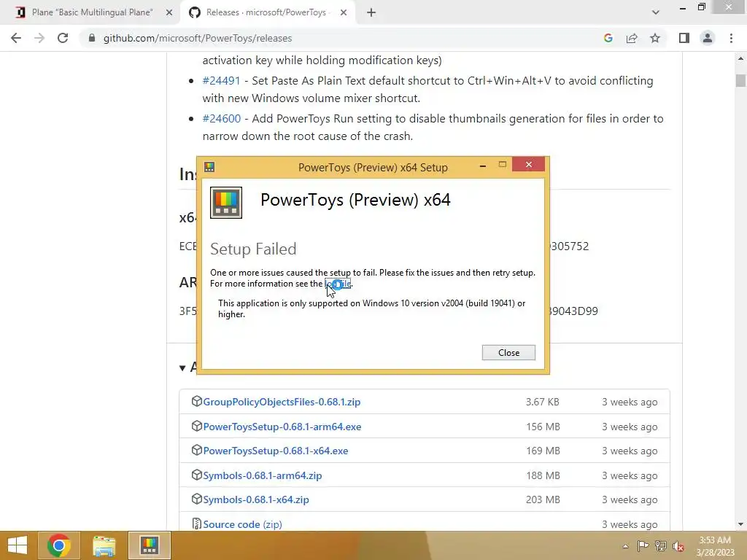
Task: Show hidden system tray icons
Action: pyautogui.click(x=625, y=547)
